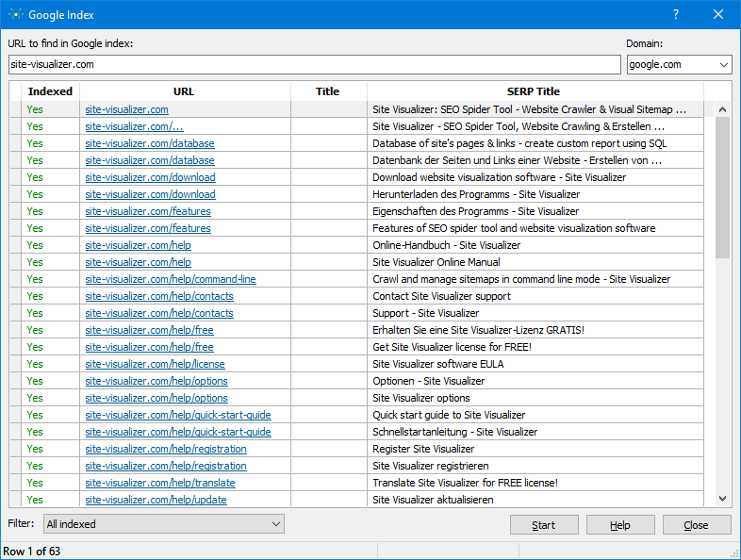Select SERP title 'Crawl and manage sitemaps in command line mode'
The image size is (741, 560).
521,279
